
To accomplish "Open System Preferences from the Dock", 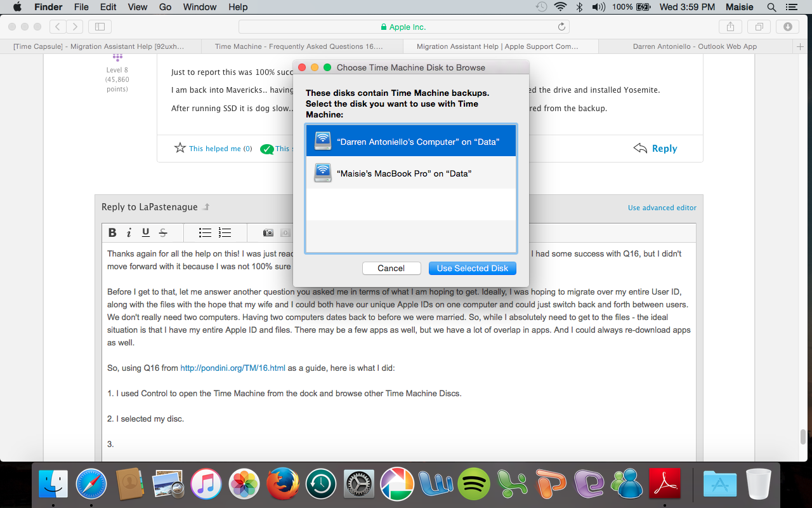I will pyautogui.click(x=359, y=485).
